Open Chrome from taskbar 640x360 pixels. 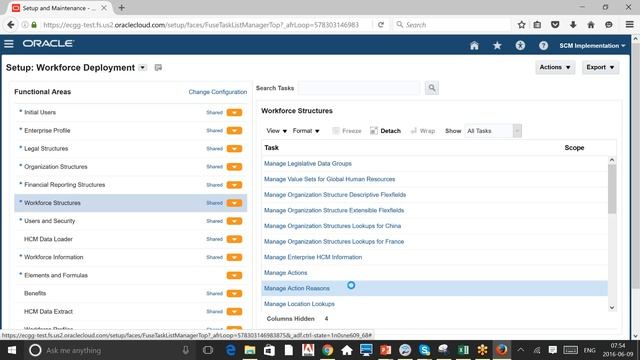(x=327, y=350)
